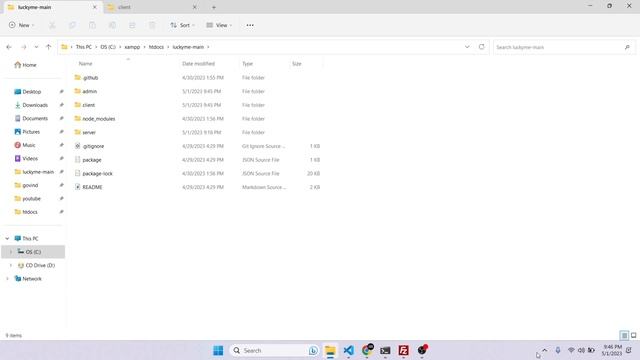Show hidden system tray icons chevron
Image resolution: width=640 pixels, height=360 pixels.
click(544, 350)
